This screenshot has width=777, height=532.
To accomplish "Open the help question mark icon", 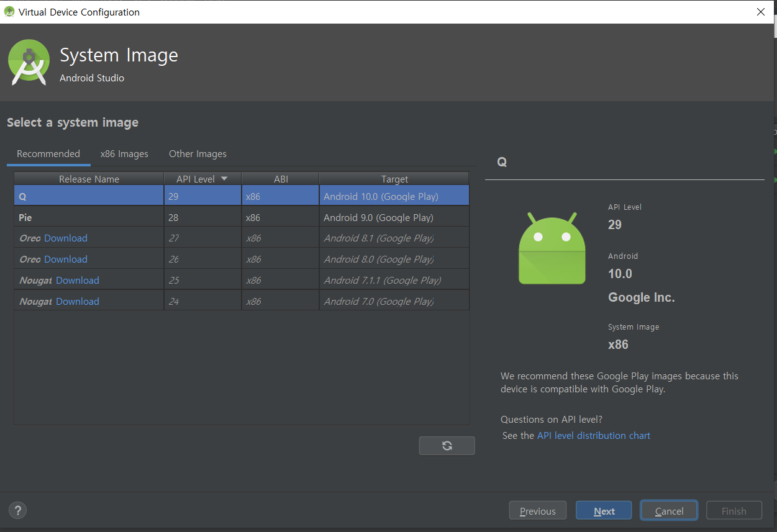I will (18, 510).
